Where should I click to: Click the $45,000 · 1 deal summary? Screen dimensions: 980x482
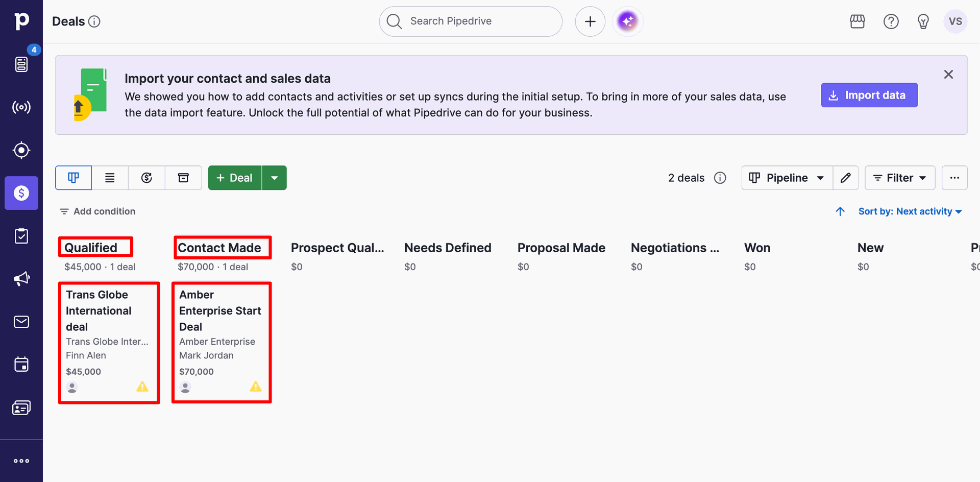click(100, 267)
